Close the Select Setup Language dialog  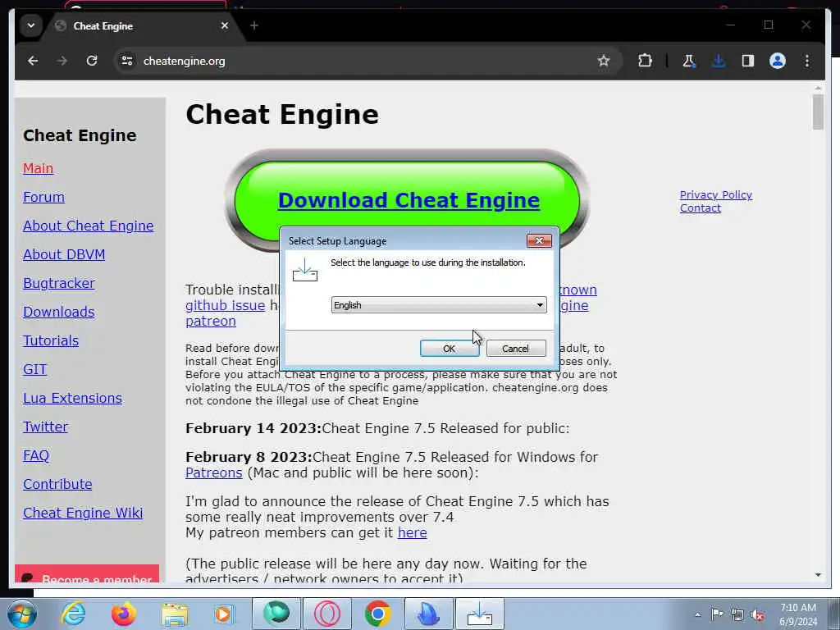(539, 241)
